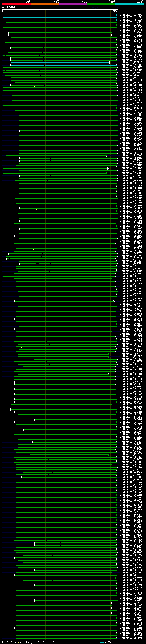The image size is (146, 644).
Task: Select hit label UniRef100_P06738
Action: click(x=131, y=233)
